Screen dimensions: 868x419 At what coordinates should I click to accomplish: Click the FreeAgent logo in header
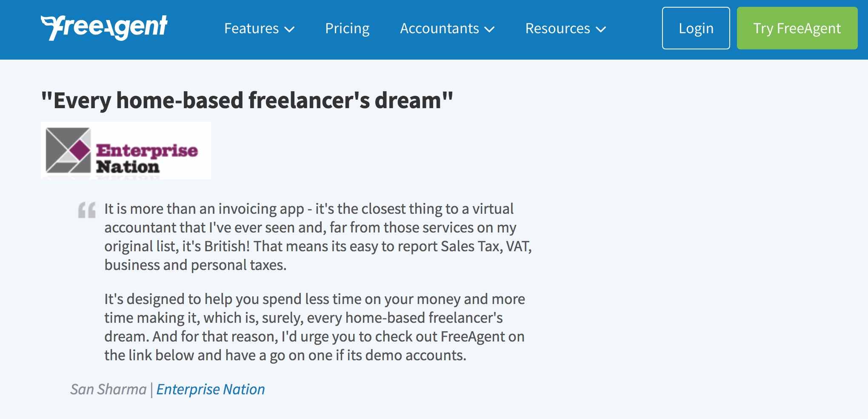pyautogui.click(x=104, y=28)
